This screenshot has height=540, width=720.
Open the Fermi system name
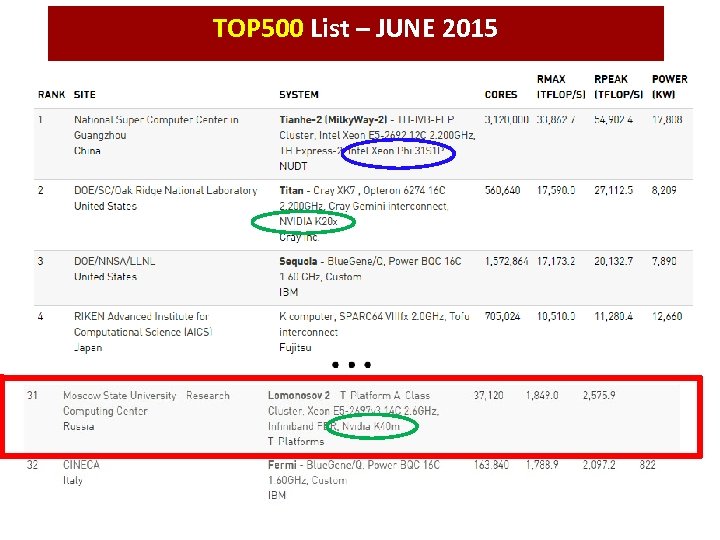coord(282,465)
